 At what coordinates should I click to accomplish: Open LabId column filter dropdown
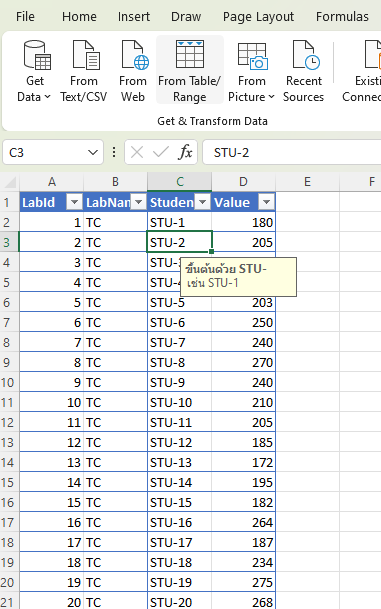coord(74,202)
